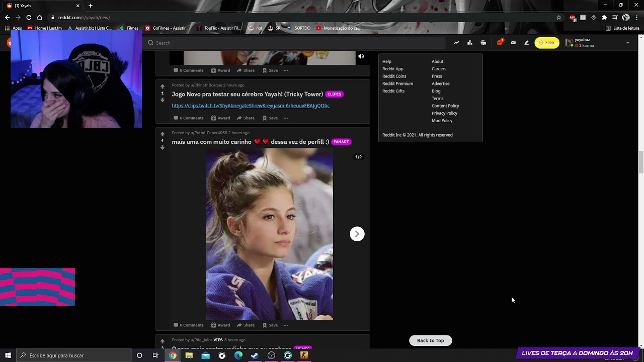Screen dimensions: 644x362
Task: Reload the page in Chrome
Action: (x=29, y=18)
